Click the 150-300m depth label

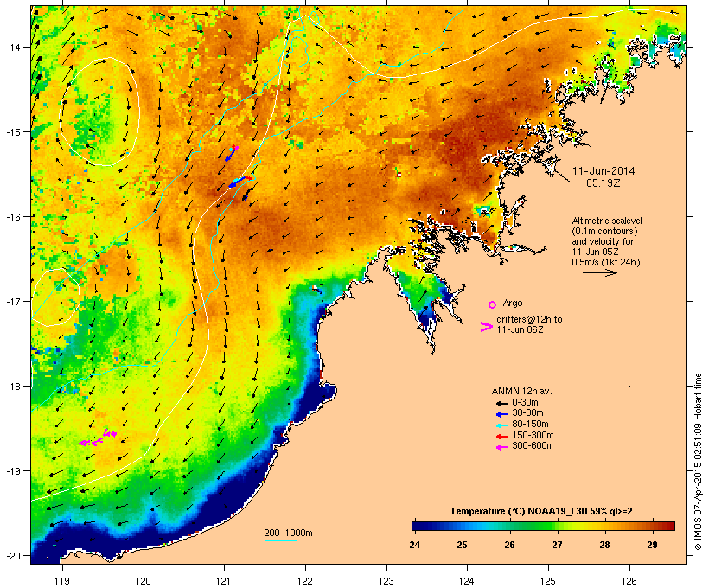coord(533,435)
